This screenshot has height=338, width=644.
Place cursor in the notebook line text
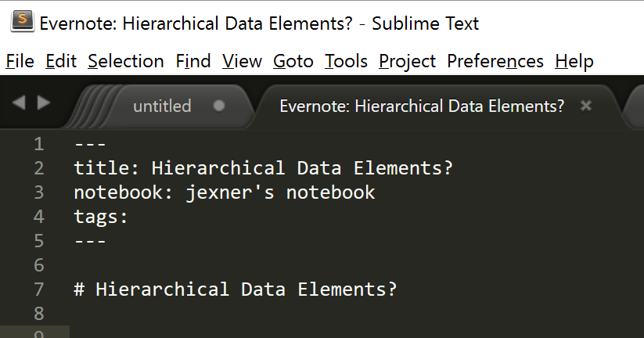tap(225, 192)
